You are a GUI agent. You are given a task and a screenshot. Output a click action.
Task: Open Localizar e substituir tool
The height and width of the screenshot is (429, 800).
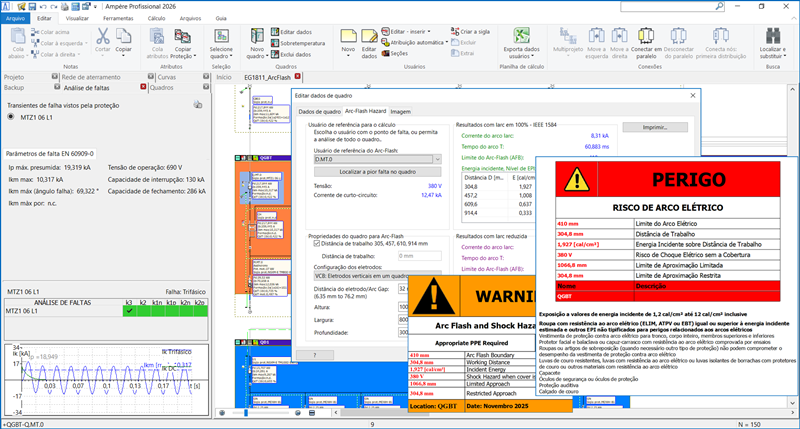(772, 38)
